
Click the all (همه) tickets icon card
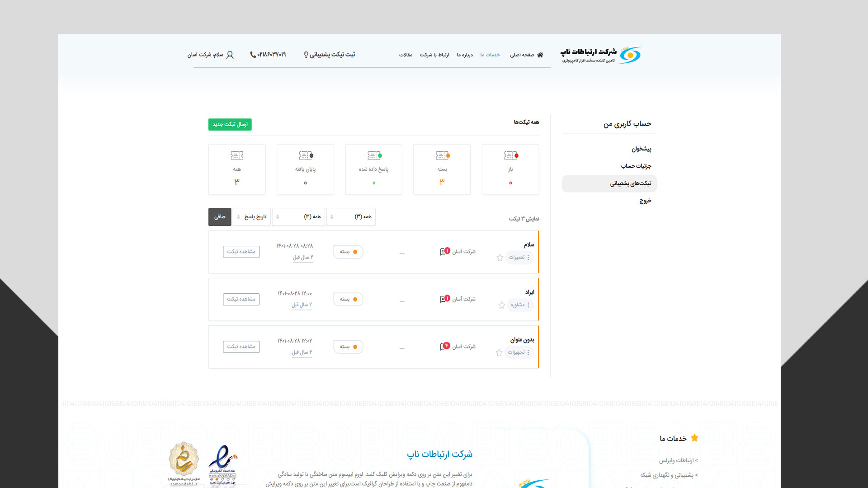[237, 156]
